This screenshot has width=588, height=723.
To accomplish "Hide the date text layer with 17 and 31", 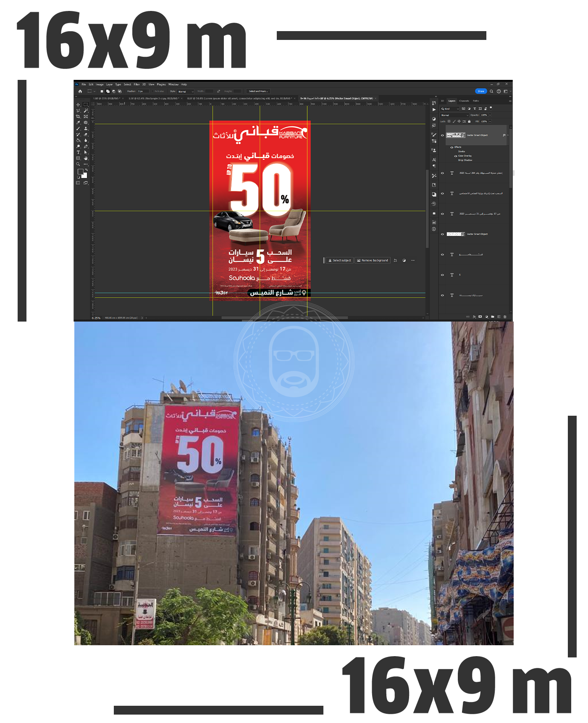I will point(442,214).
